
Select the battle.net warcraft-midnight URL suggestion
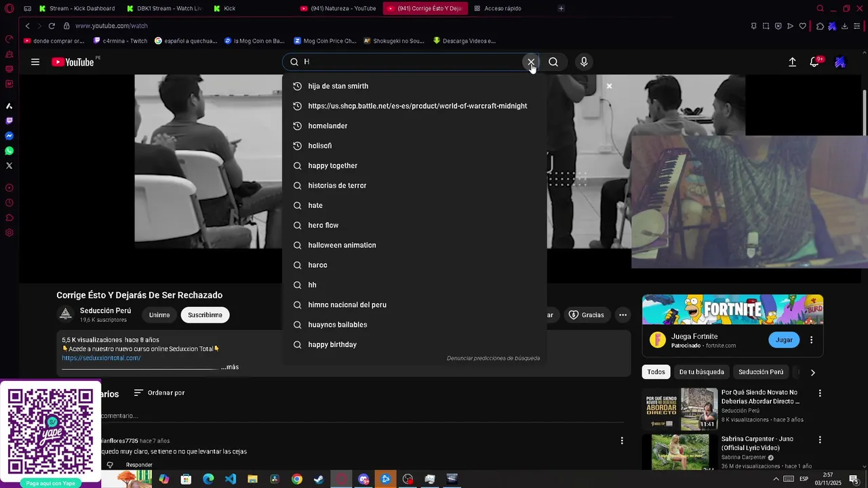click(414, 106)
